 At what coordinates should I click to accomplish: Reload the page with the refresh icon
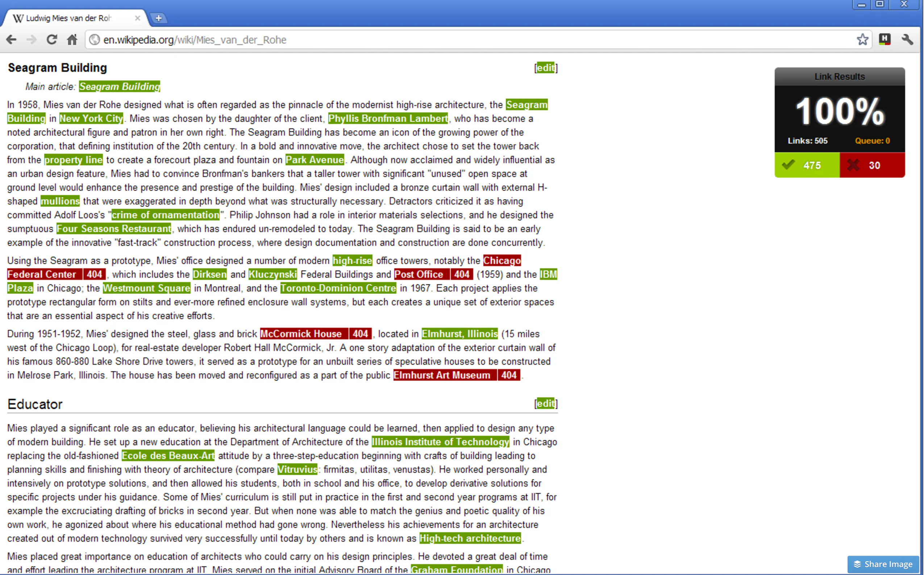[52, 40]
